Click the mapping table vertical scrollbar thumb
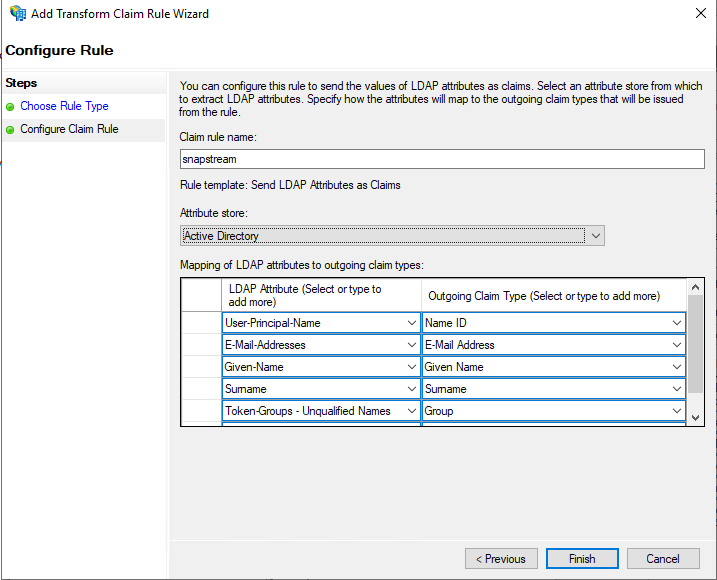This screenshot has height=580, width=717. (x=696, y=344)
